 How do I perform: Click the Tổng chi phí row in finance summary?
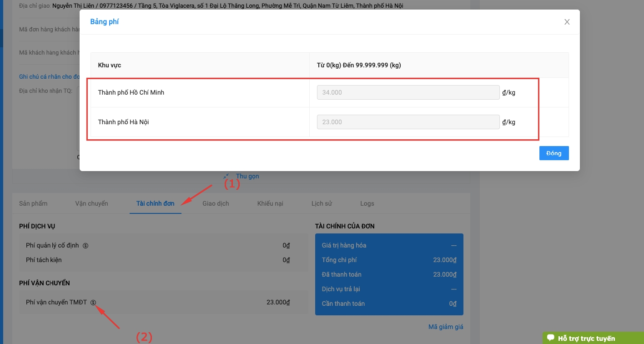coord(389,260)
